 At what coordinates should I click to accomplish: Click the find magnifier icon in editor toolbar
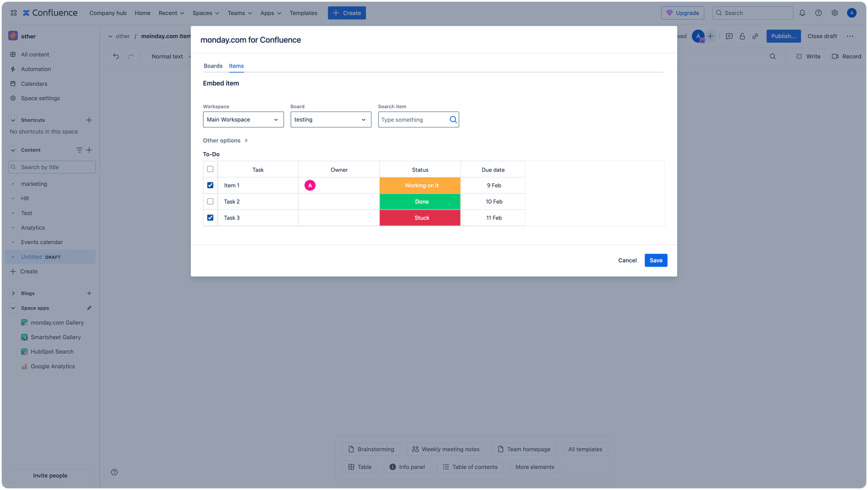pos(772,56)
